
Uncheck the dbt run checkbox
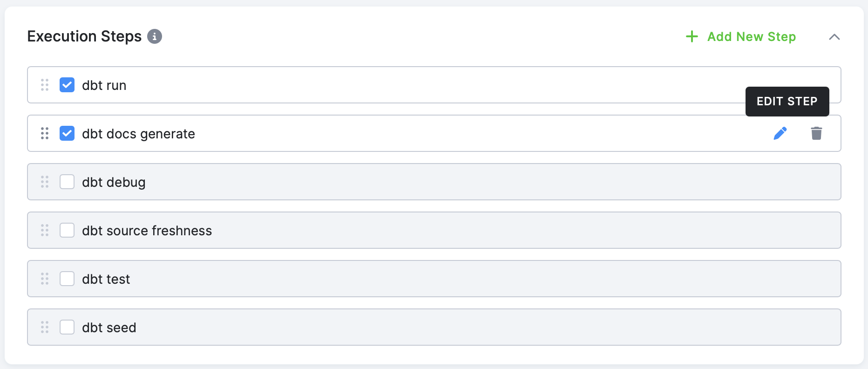point(67,85)
